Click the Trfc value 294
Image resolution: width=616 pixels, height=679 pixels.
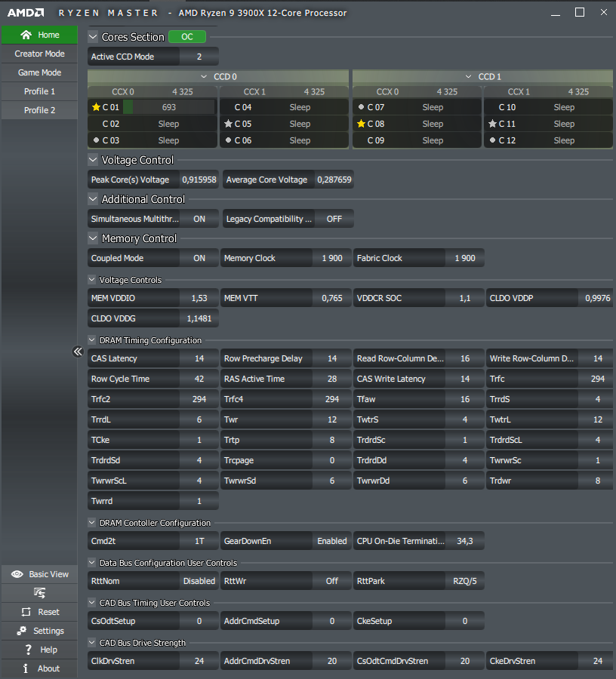click(x=597, y=379)
